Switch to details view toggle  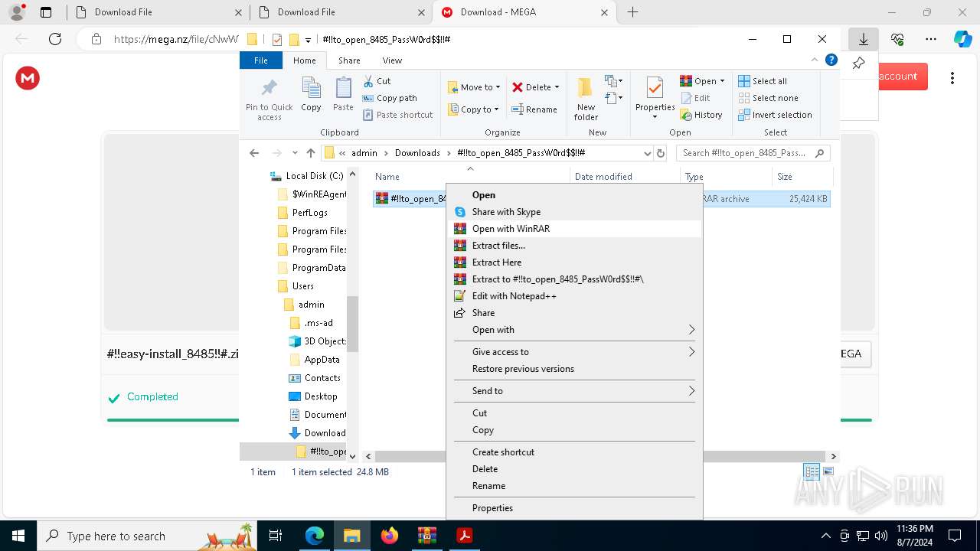coord(812,471)
